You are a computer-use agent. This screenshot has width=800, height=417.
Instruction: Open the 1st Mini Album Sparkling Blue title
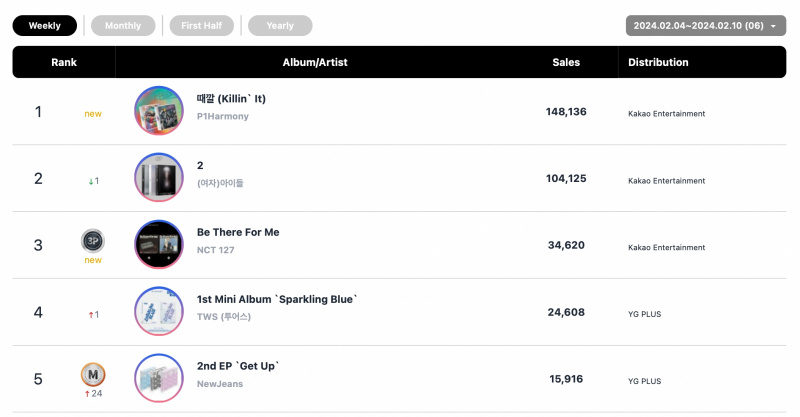click(x=277, y=299)
